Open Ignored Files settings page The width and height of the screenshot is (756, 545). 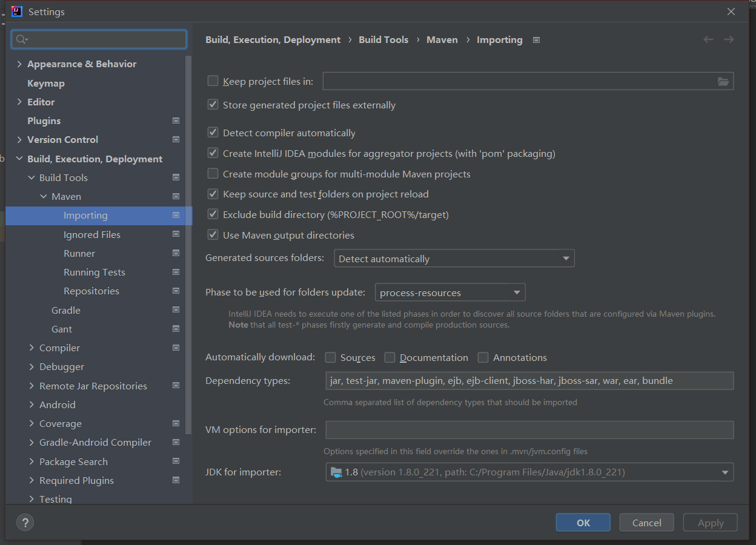click(x=92, y=234)
